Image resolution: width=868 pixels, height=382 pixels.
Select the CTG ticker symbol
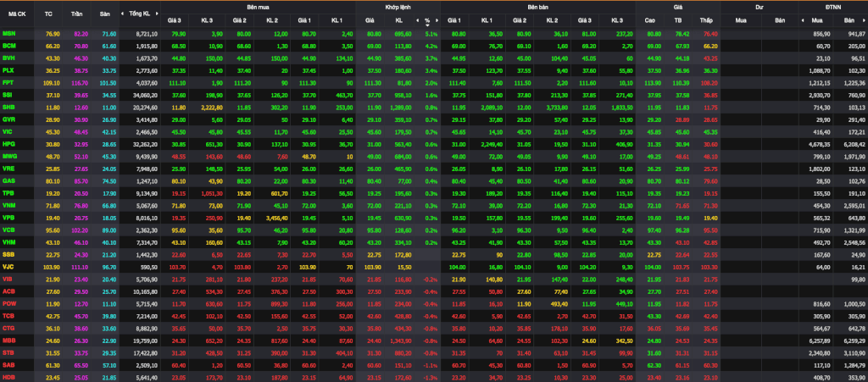pos(8,328)
